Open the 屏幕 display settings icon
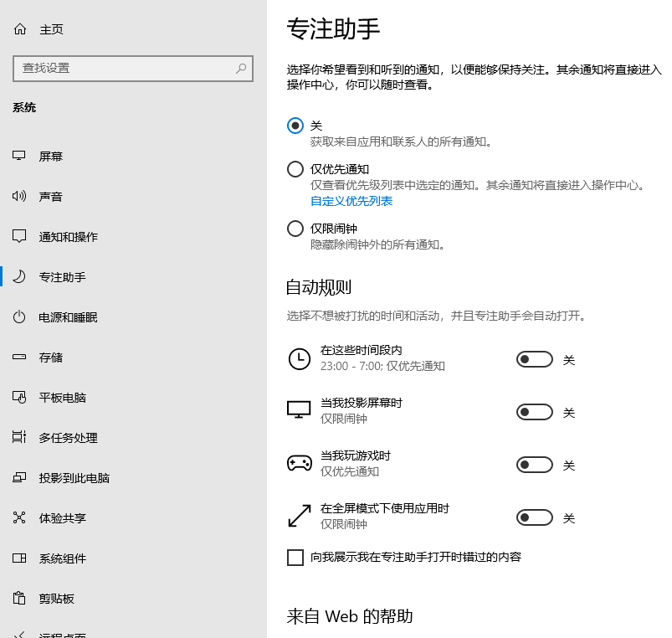Screen dimensions: 672x638 [x=19, y=156]
